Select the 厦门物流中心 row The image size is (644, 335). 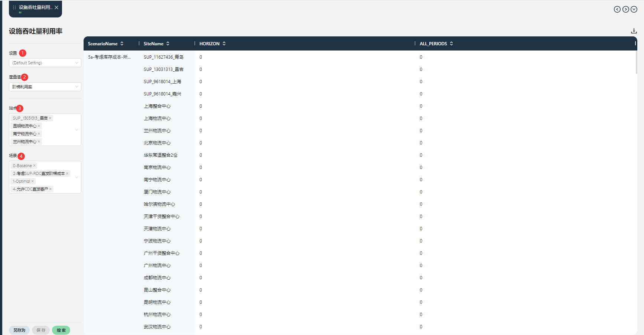coord(360,192)
